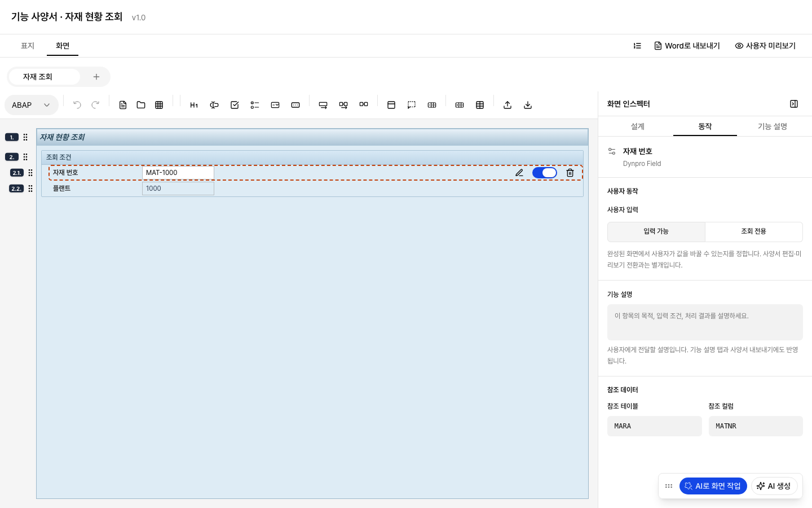
Task: Edit the 자재 번호 row with the pencil
Action: point(519,173)
